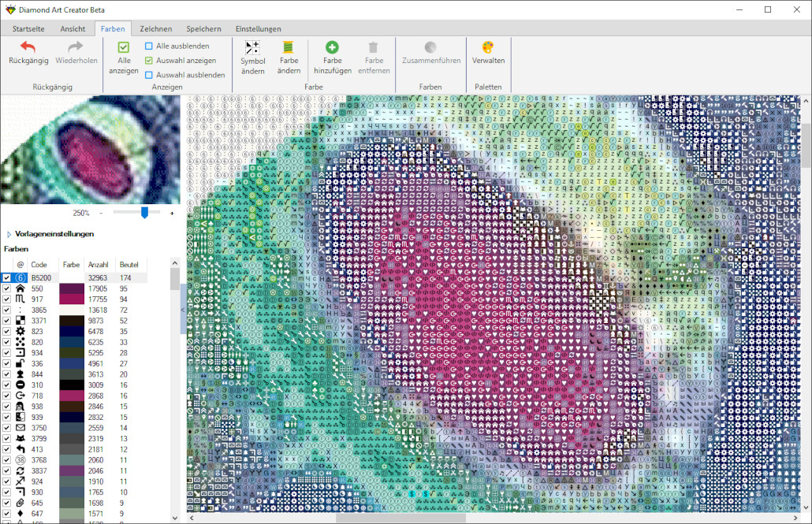Switch to the Zeichnen tab
The height and width of the screenshot is (524, 812).
tap(155, 28)
